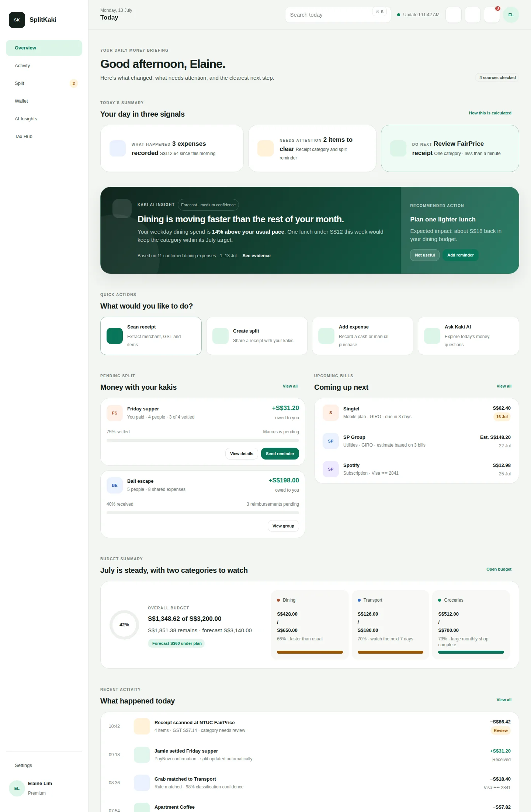This screenshot has width=531, height=812.
Task: Click the Do Next green signal icon
Action: tap(398, 148)
